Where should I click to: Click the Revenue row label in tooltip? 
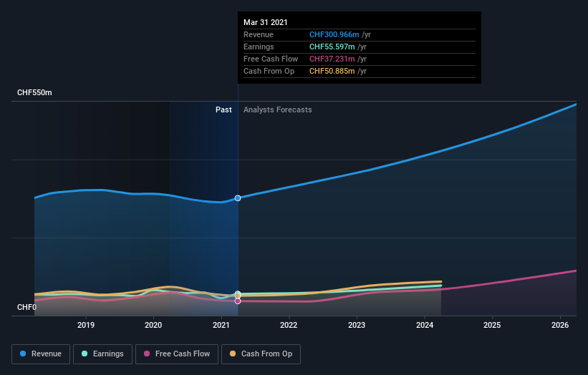(x=259, y=35)
